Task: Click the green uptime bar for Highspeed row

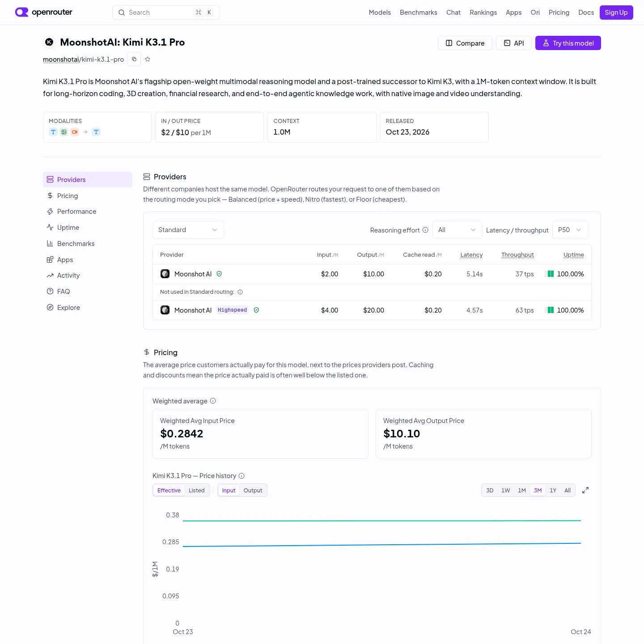Action: pyautogui.click(x=551, y=310)
